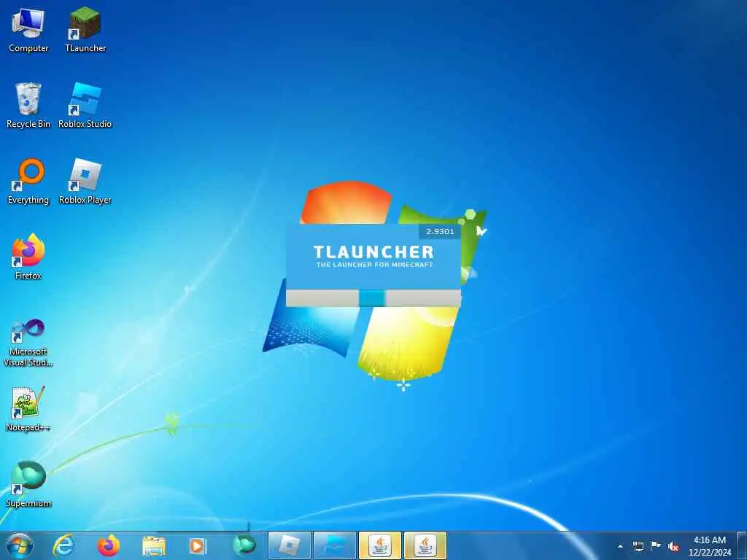Image resolution: width=747 pixels, height=560 pixels.
Task: Select the Notepad++ desktop shortcut
Action: pyautogui.click(x=28, y=410)
